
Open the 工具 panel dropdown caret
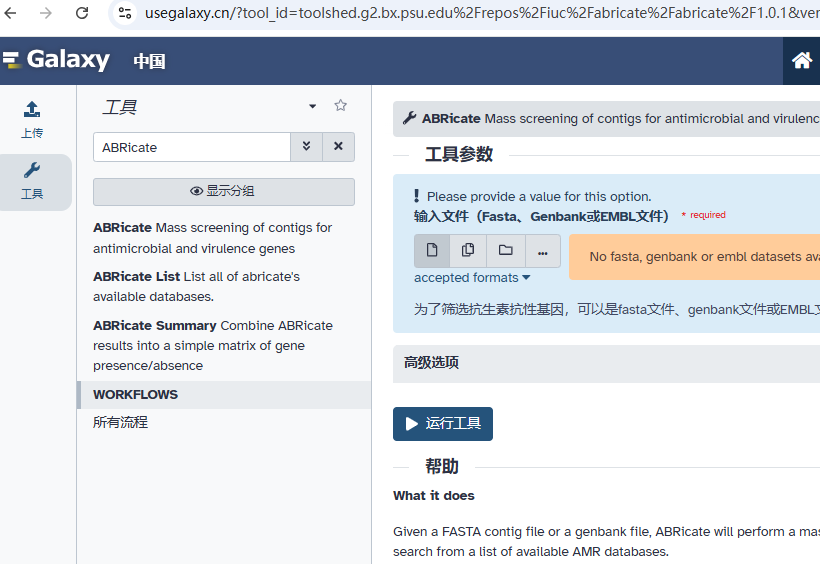pyautogui.click(x=313, y=106)
